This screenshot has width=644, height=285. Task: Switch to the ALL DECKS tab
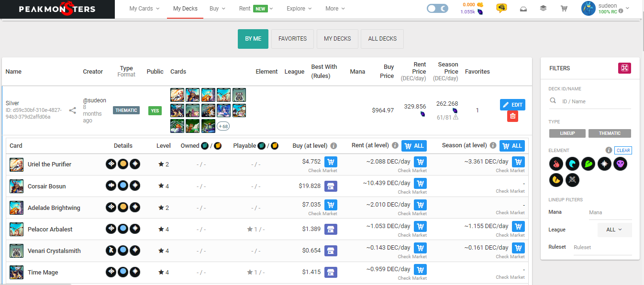[x=382, y=39]
